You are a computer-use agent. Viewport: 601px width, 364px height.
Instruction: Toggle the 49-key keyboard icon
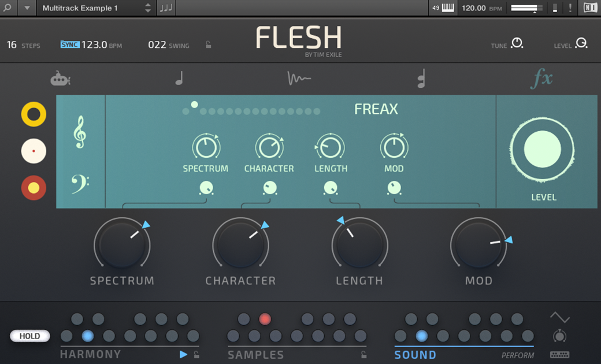click(443, 8)
